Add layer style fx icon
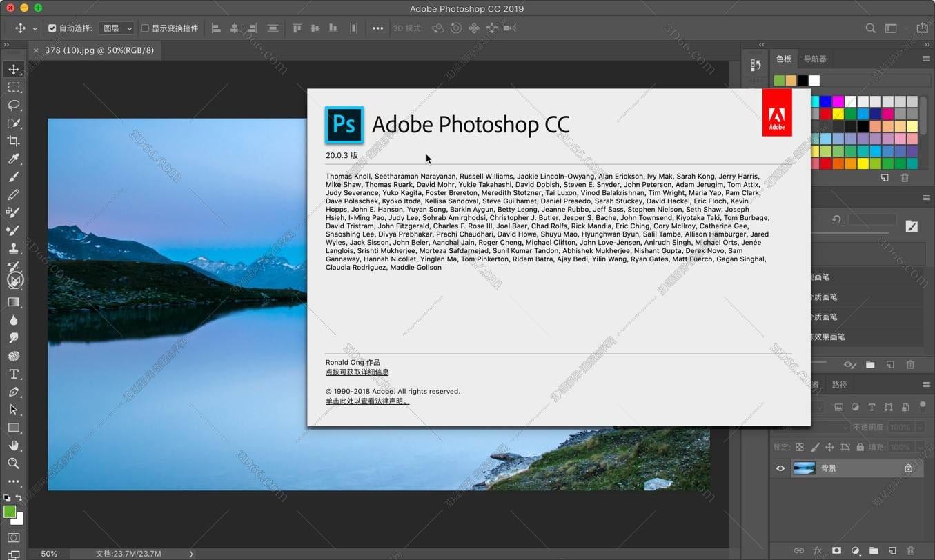 click(x=818, y=551)
